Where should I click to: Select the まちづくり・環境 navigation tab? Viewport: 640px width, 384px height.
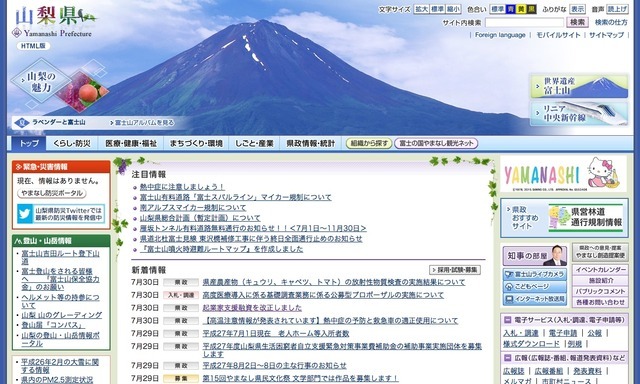point(196,143)
